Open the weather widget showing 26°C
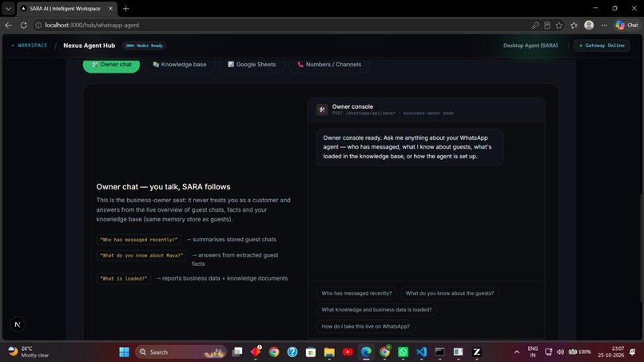Screen dimensions: 644x362 point(29,352)
